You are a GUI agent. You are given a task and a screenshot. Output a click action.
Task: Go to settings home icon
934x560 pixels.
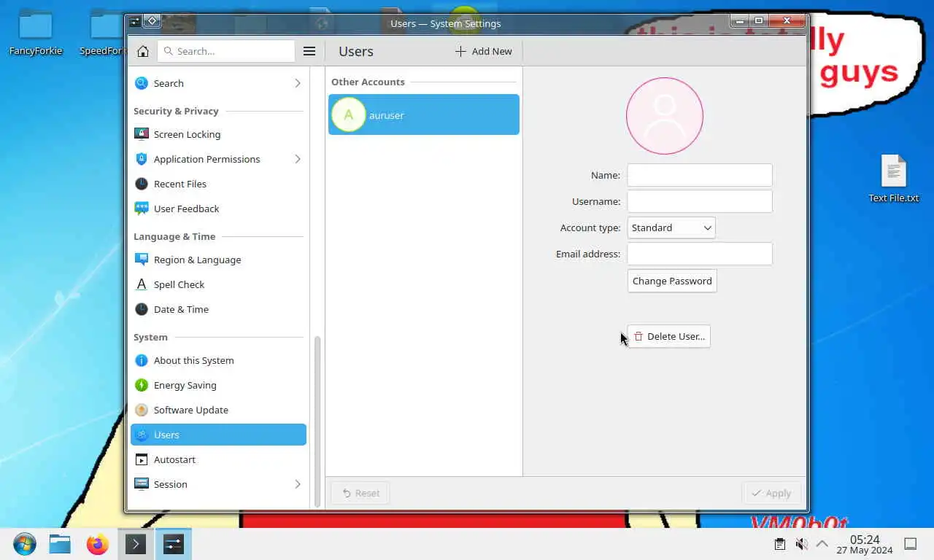[x=143, y=51]
